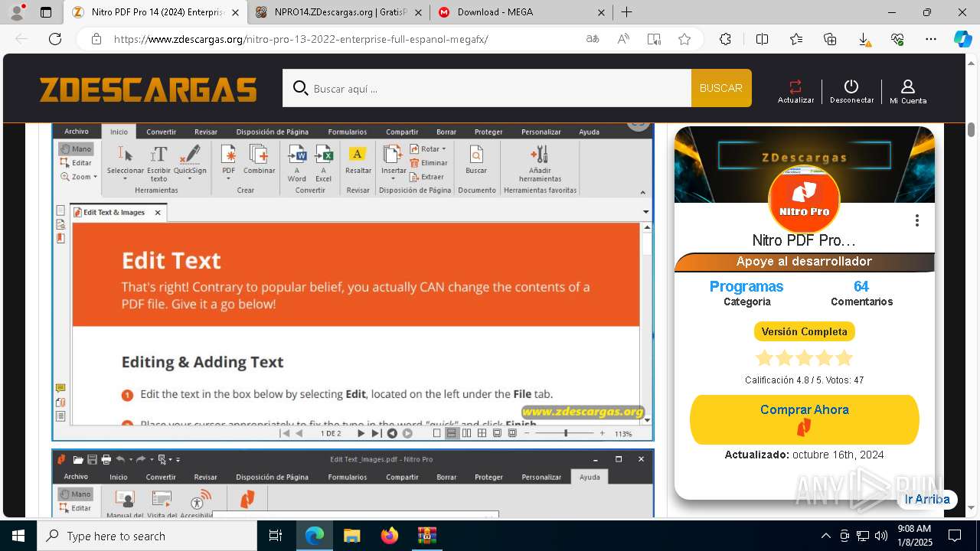The image size is (980, 551).
Task: Launch the Copilot icon
Action: click(x=962, y=39)
